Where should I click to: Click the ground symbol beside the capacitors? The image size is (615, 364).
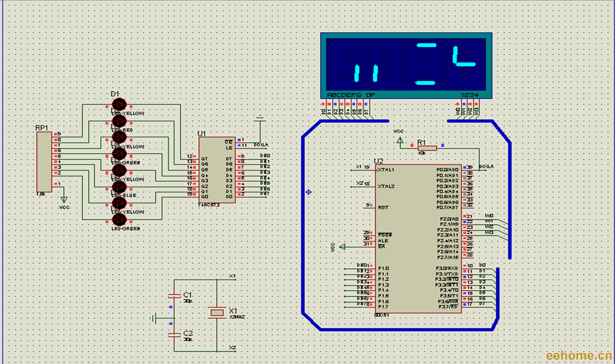point(154,318)
